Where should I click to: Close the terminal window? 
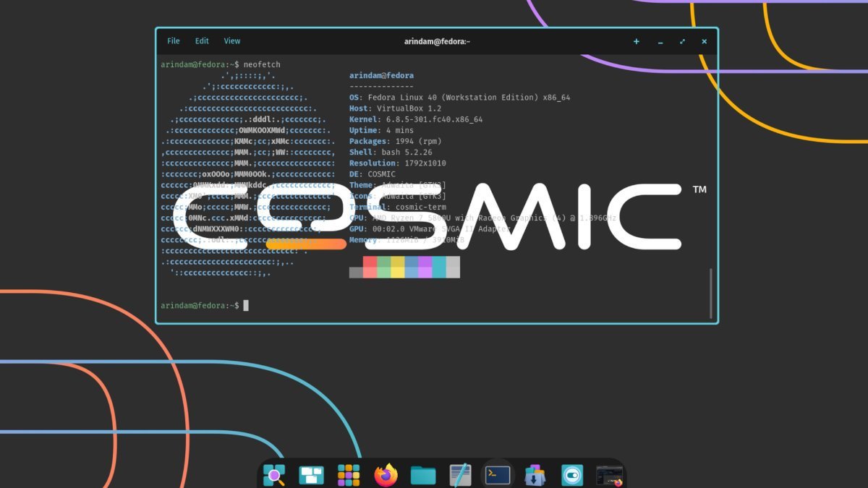(704, 41)
